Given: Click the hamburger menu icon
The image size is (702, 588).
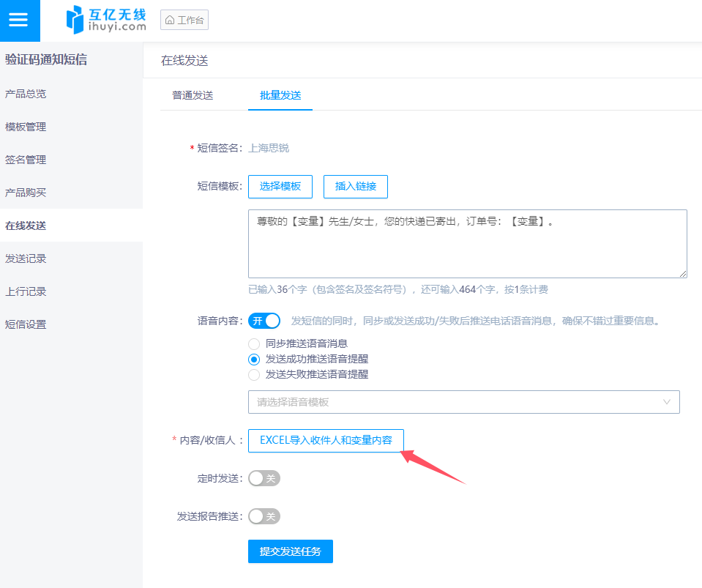Looking at the screenshot, I should coord(18,20).
